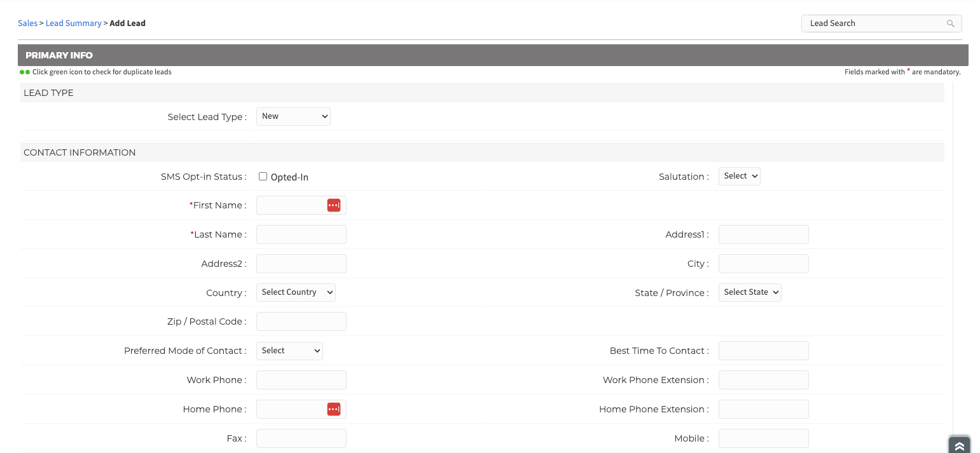This screenshot has height=453, width=980.
Task: Click the Mobile number field
Action: pyautogui.click(x=763, y=438)
